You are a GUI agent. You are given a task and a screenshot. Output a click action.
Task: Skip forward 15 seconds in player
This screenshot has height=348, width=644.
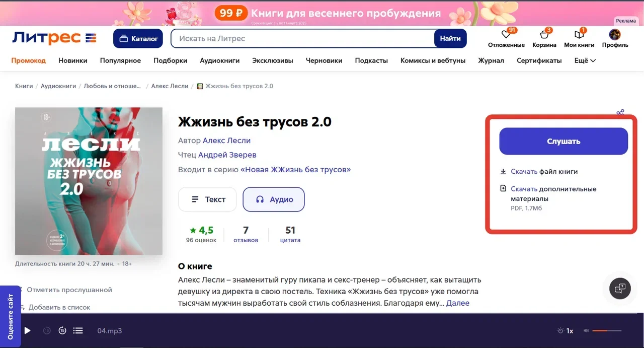click(62, 331)
